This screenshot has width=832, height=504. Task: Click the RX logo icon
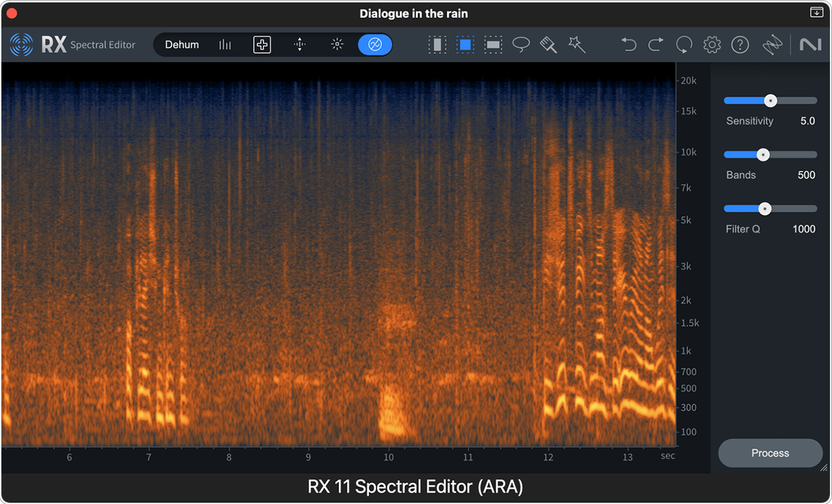[x=21, y=45]
